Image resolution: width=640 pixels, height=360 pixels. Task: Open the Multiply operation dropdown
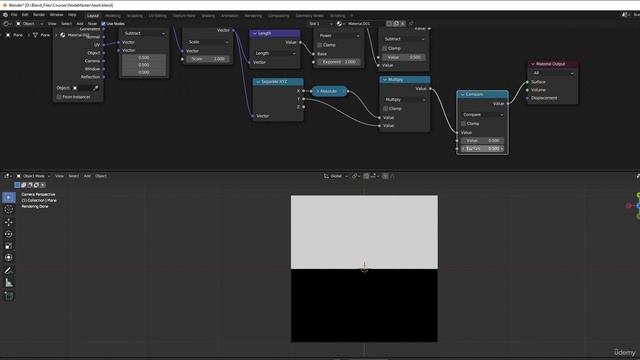404,100
